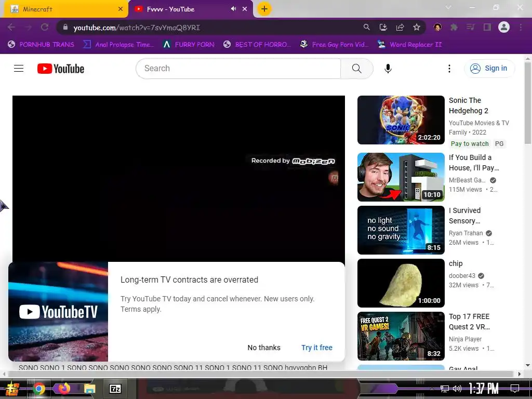Click the 1:37 PM taskbar clock
This screenshot has width=532, height=399.
tap(484, 389)
